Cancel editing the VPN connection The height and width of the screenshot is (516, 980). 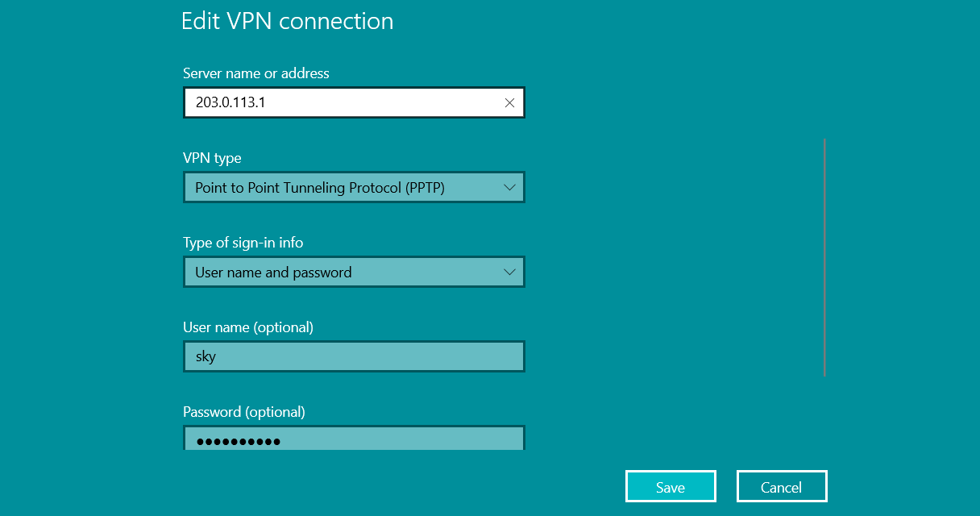coord(782,487)
